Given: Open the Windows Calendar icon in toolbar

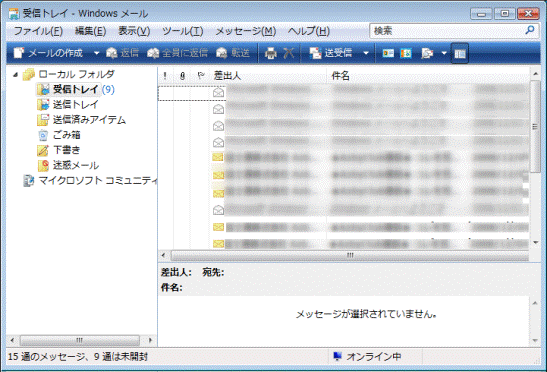Looking at the screenshot, I should (x=406, y=53).
